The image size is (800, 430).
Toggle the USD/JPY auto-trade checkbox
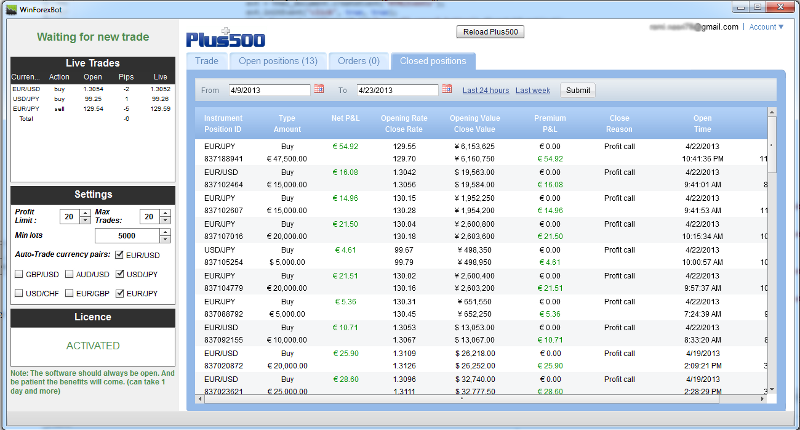click(x=119, y=274)
